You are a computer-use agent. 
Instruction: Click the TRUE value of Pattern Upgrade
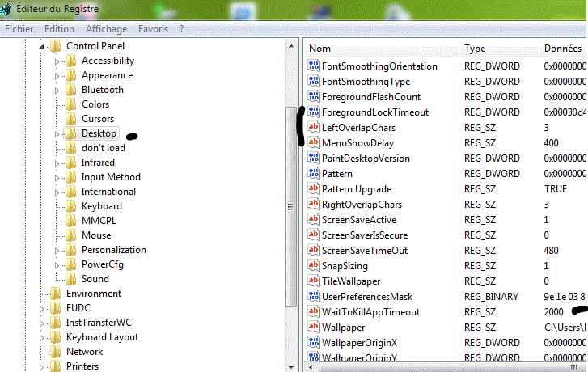556,189
